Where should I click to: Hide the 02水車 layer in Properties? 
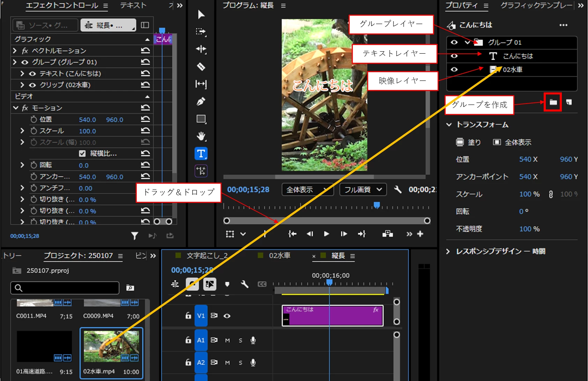click(454, 69)
